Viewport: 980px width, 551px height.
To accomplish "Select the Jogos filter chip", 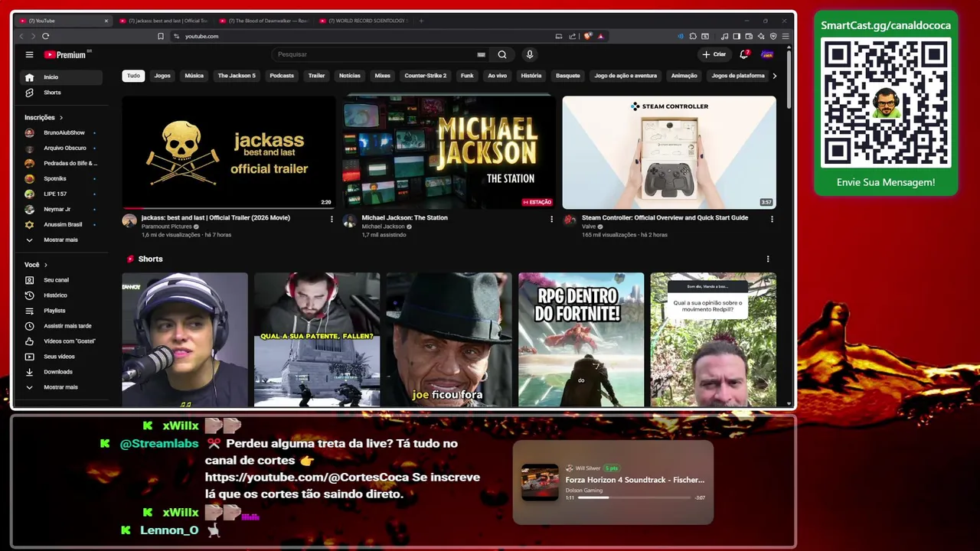I will pyautogui.click(x=162, y=76).
